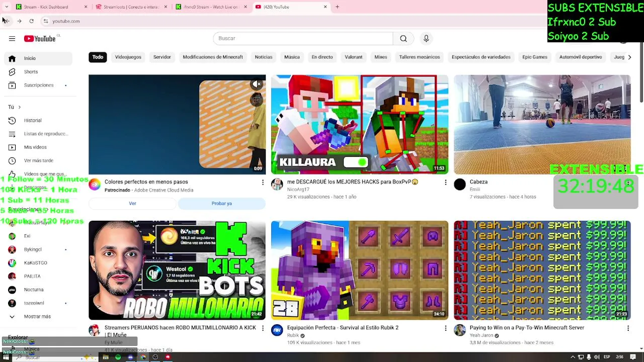Open Ver más tarde in sidebar

tap(38, 161)
